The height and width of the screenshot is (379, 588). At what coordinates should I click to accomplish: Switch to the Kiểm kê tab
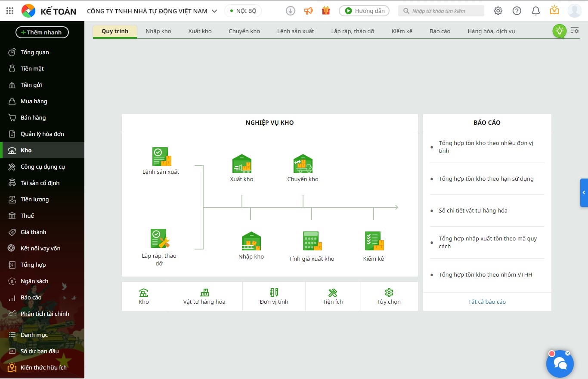click(402, 31)
